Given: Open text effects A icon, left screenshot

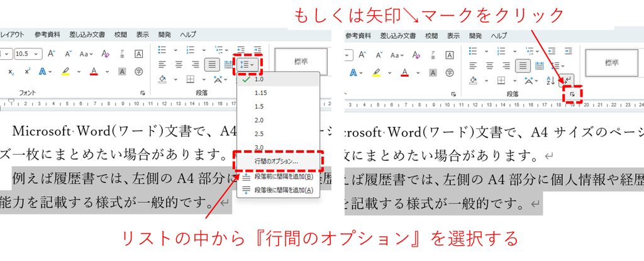Looking at the screenshot, I should pyautogui.click(x=42, y=72).
